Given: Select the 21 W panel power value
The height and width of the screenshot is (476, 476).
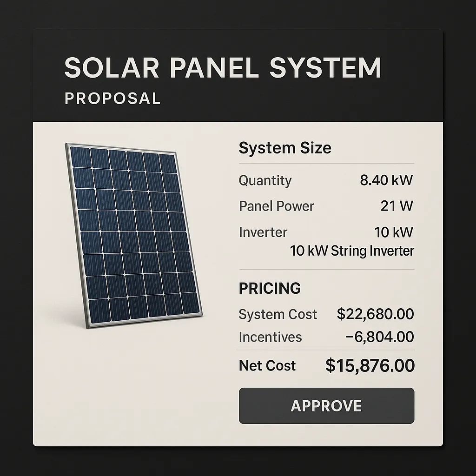Looking at the screenshot, I should (x=397, y=206).
